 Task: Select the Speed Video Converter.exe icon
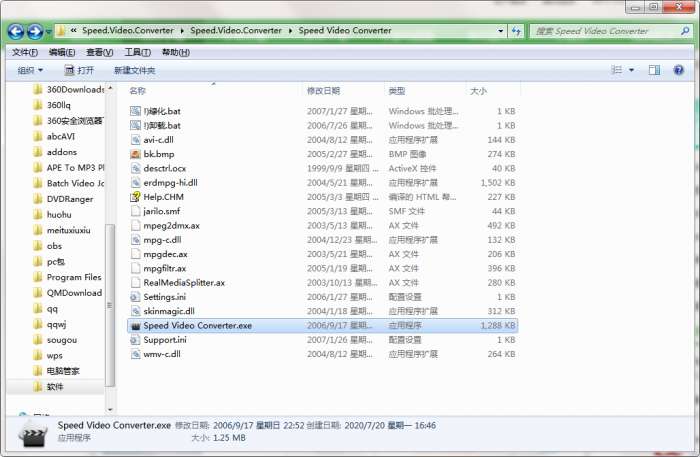coord(135,326)
